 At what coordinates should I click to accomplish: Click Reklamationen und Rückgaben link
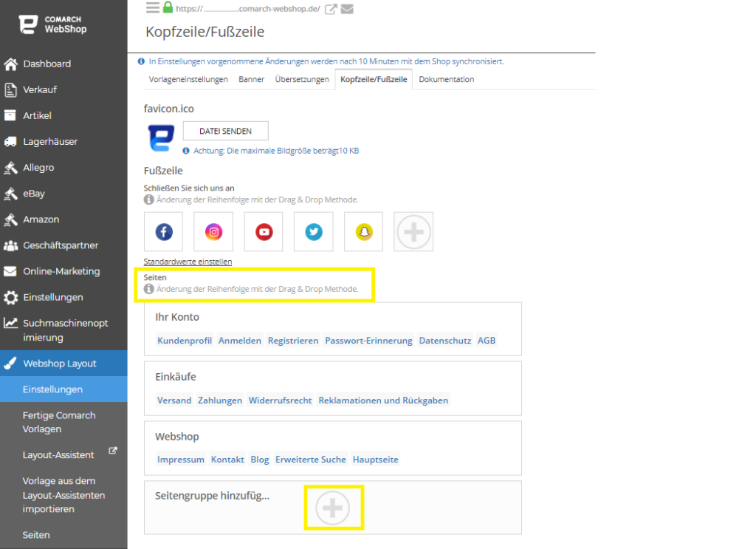(383, 400)
